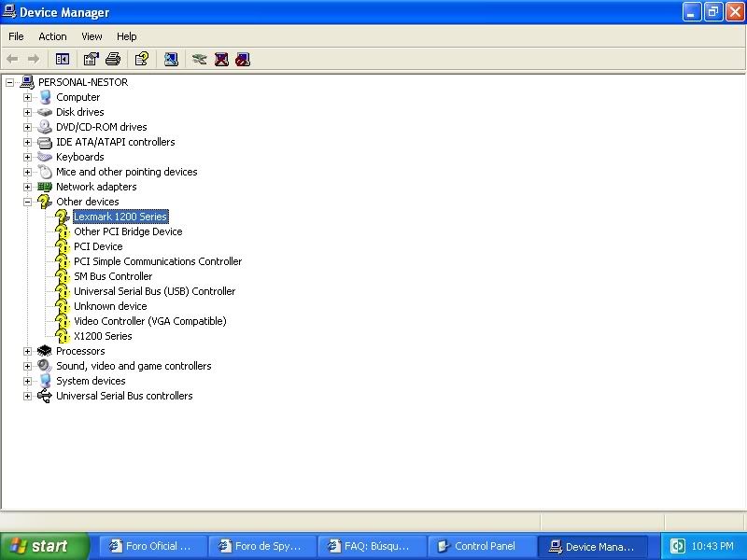Click the Device Manager taskbar button
The height and width of the screenshot is (560, 747).
[593, 546]
